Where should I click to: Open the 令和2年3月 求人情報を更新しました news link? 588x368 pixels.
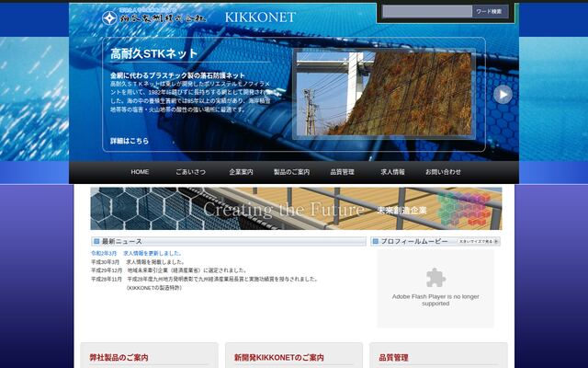pyautogui.click(x=137, y=254)
